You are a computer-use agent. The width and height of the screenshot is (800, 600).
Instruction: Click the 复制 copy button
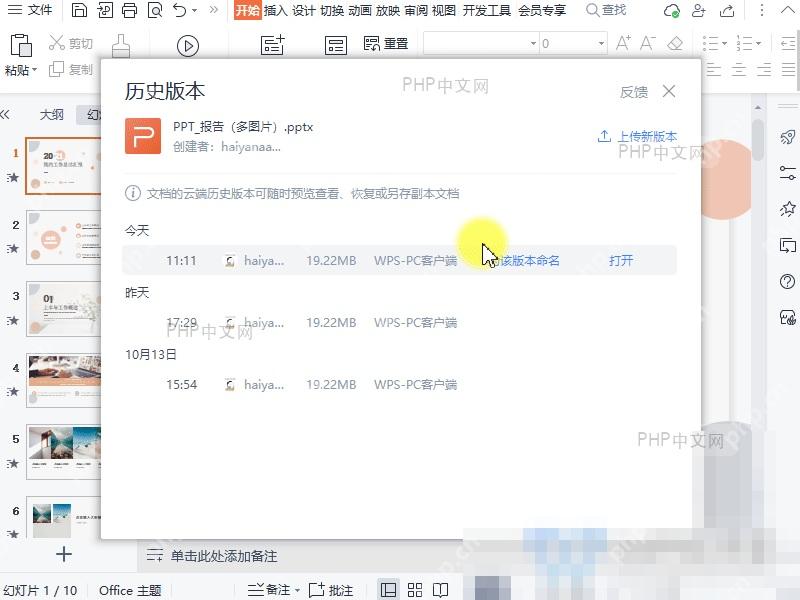point(71,69)
